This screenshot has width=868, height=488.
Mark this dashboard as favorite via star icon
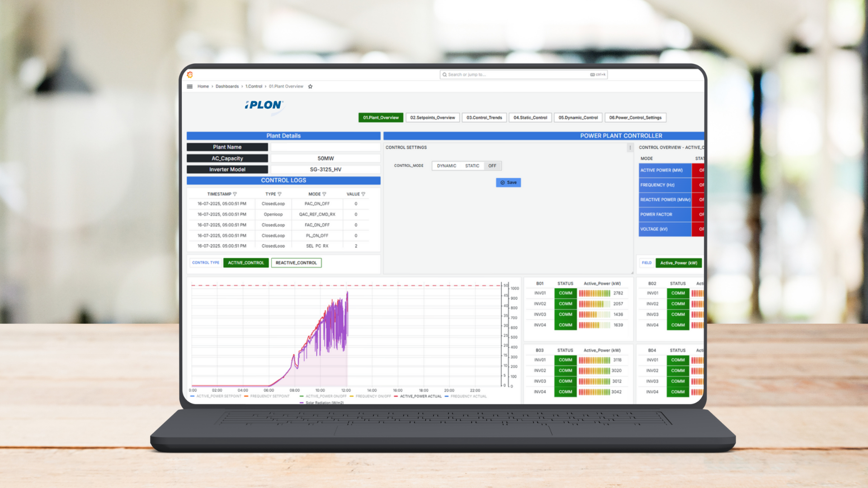[310, 86]
